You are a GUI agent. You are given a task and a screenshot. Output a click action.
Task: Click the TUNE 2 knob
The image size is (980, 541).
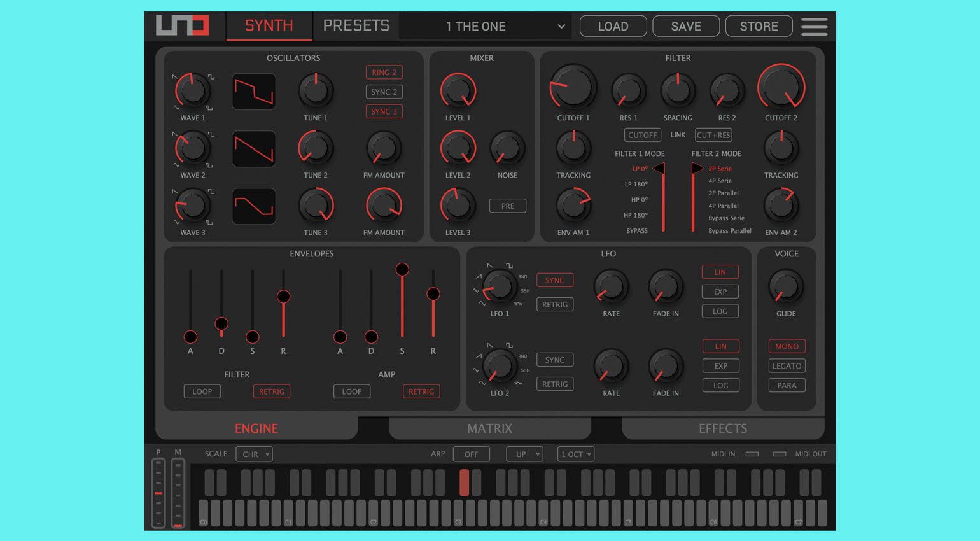[316, 148]
